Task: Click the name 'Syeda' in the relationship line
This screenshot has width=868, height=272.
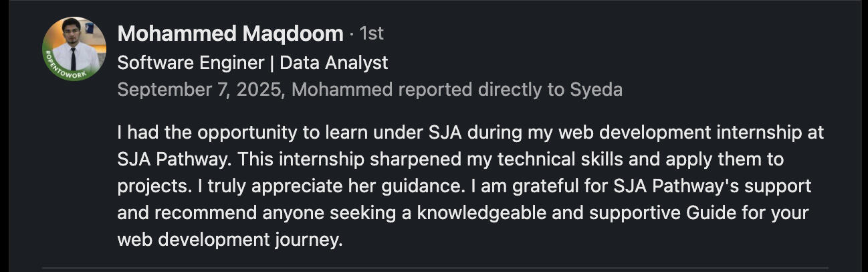Action: click(x=596, y=90)
